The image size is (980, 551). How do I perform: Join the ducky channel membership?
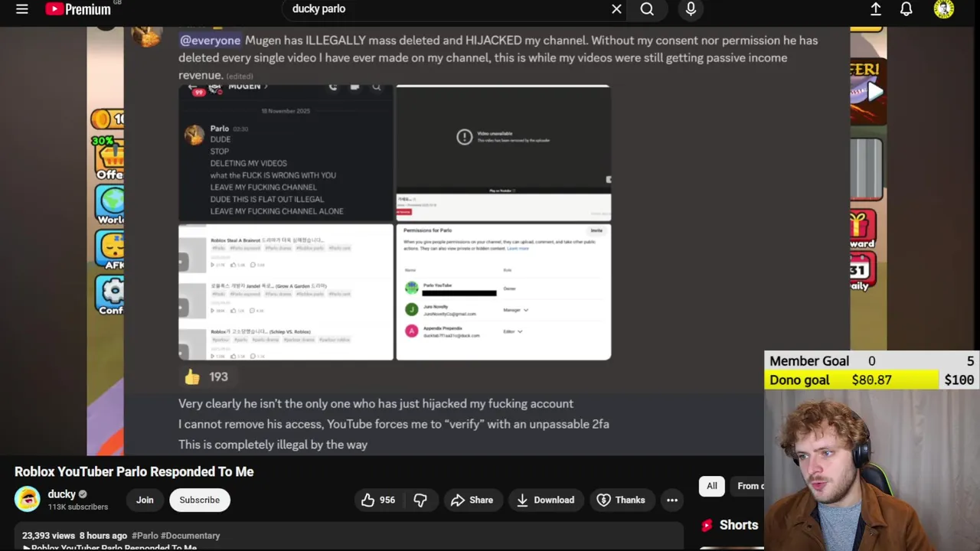(x=145, y=500)
